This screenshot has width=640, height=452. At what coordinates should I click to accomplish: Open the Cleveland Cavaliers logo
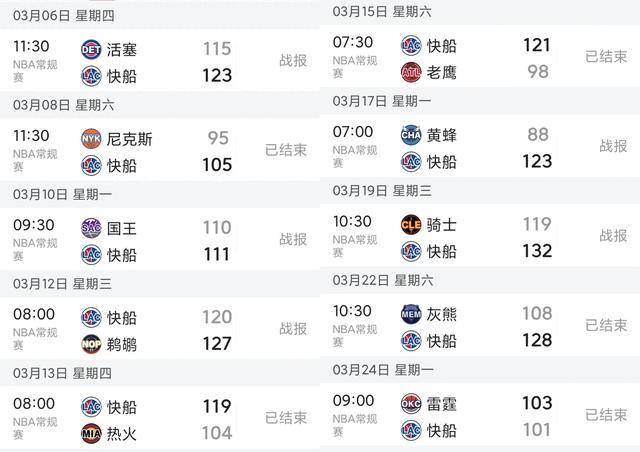(x=410, y=224)
